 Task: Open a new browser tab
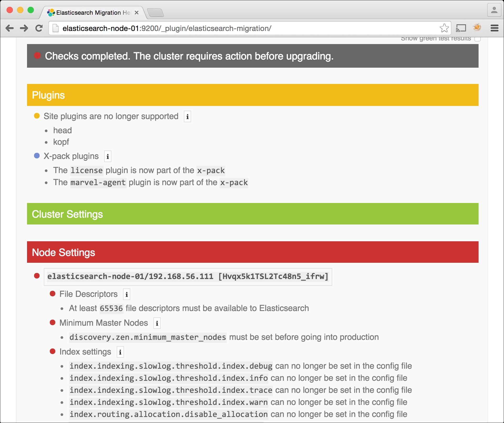(x=156, y=13)
